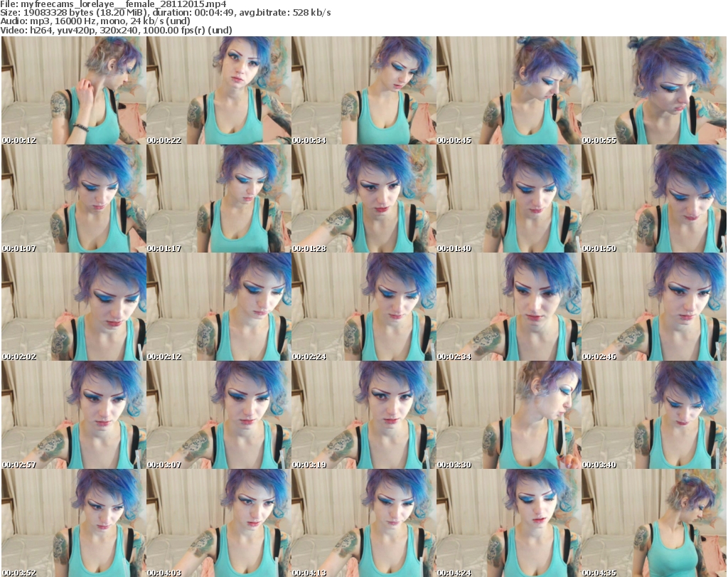Pick the frame timestamped 00:02:12

tap(219, 307)
